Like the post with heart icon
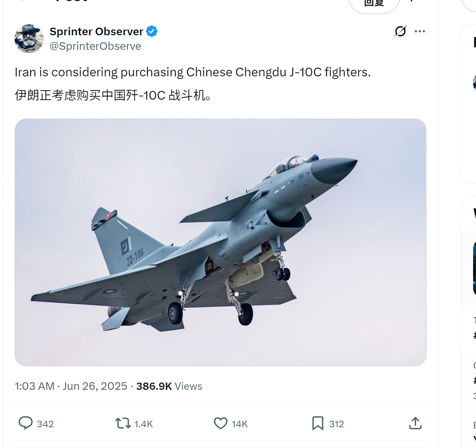This screenshot has height=448, width=476. 221,423
